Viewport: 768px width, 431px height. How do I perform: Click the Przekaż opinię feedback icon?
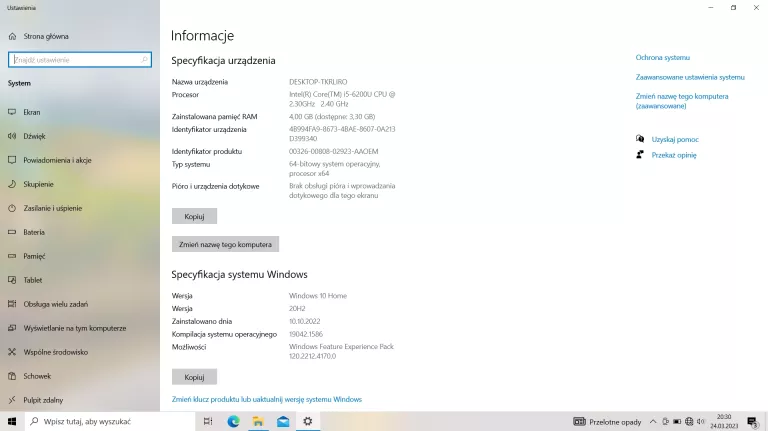click(x=640, y=155)
